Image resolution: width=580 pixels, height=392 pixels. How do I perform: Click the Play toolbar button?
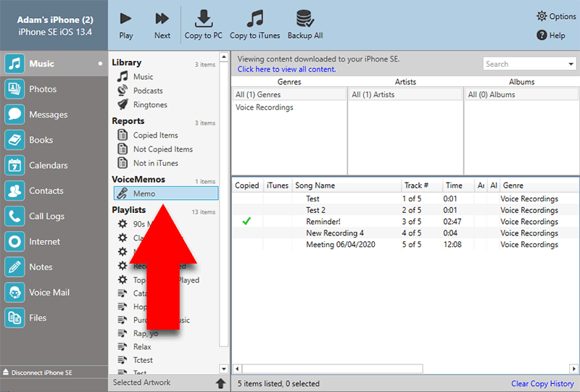125,25
